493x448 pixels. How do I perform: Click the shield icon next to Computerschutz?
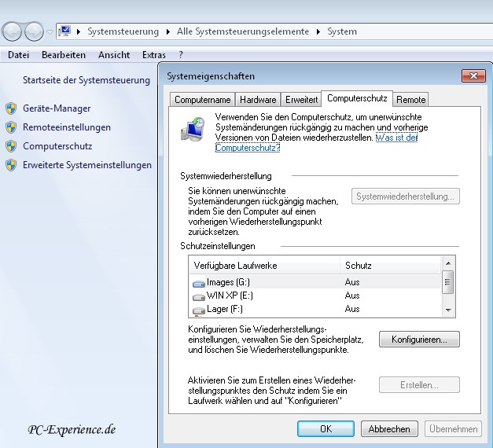[10, 146]
